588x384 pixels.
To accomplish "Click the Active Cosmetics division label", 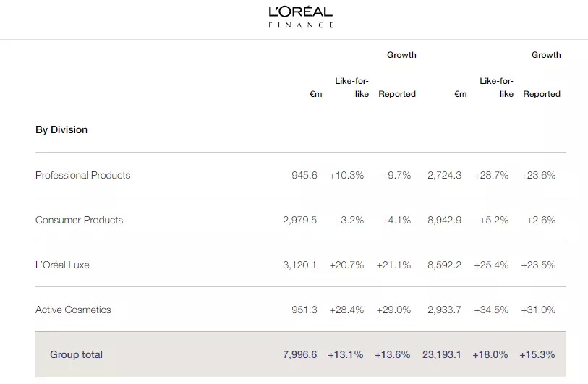I will (x=73, y=310).
